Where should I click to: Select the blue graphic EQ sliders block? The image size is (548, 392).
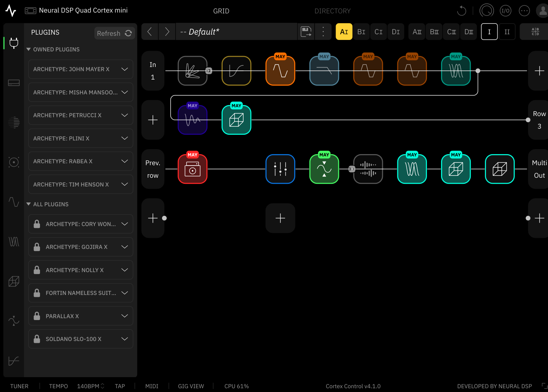tap(280, 169)
